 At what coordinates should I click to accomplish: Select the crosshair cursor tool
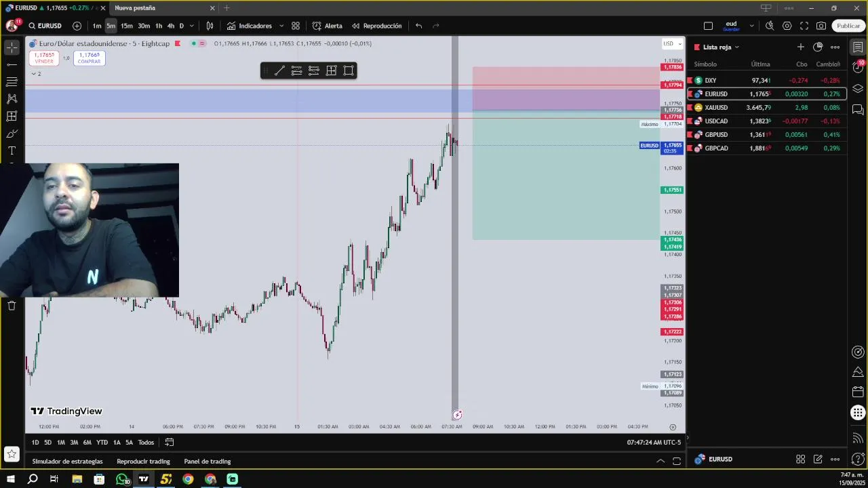click(x=12, y=47)
